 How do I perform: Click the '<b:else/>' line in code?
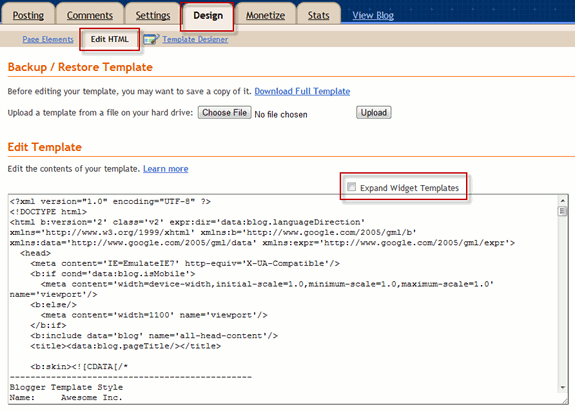(x=54, y=305)
